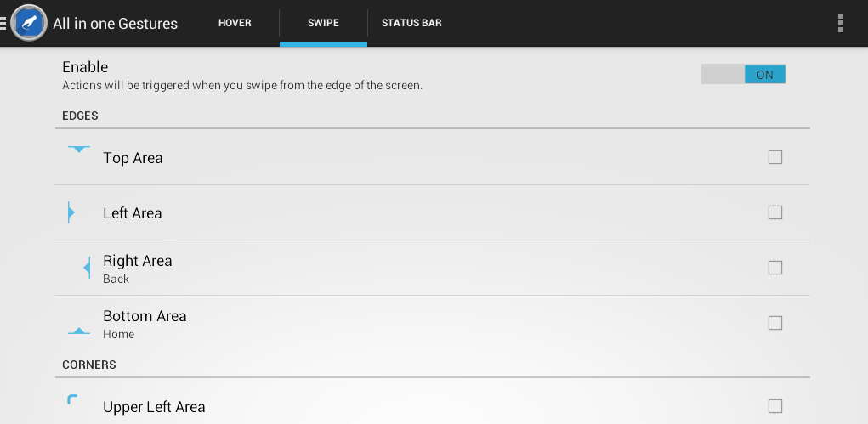
Task: Tap the All in one Gestures app logo
Action: (29, 23)
